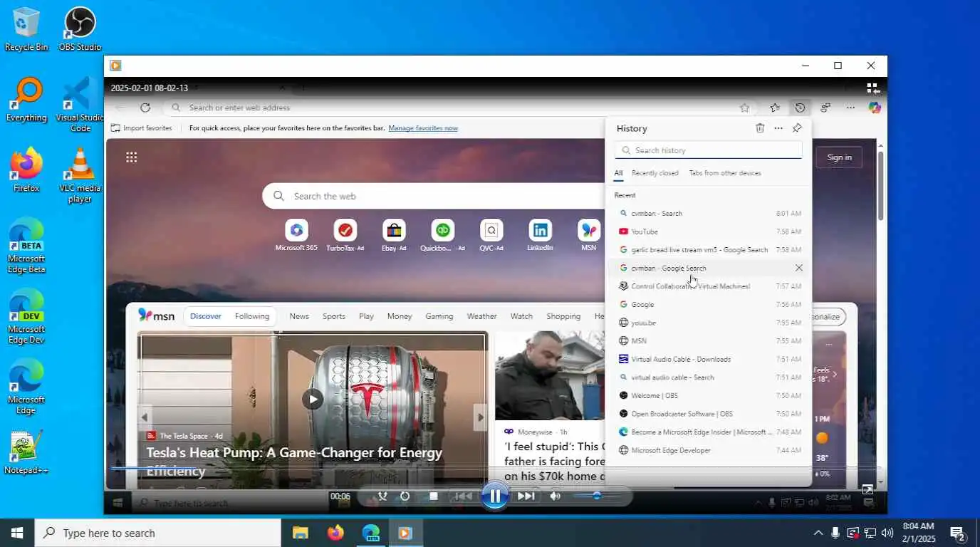Click Import favorites in the favorites bar
The height and width of the screenshot is (547, 980).
[x=142, y=128]
